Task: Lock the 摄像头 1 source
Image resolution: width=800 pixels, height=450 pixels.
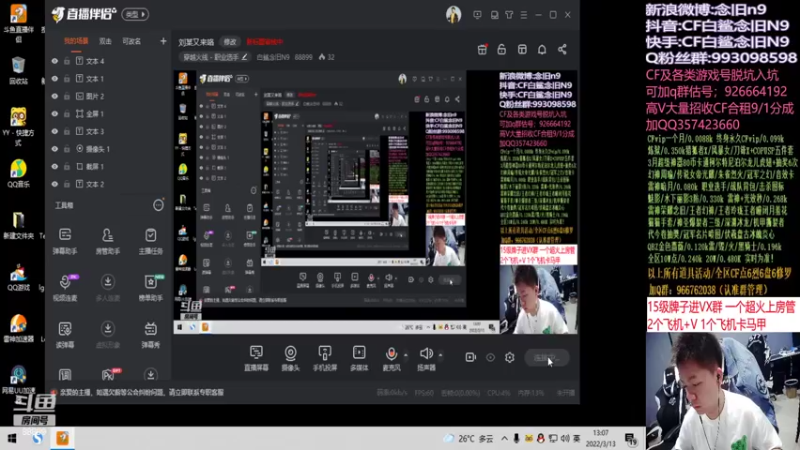Action: tap(67, 149)
